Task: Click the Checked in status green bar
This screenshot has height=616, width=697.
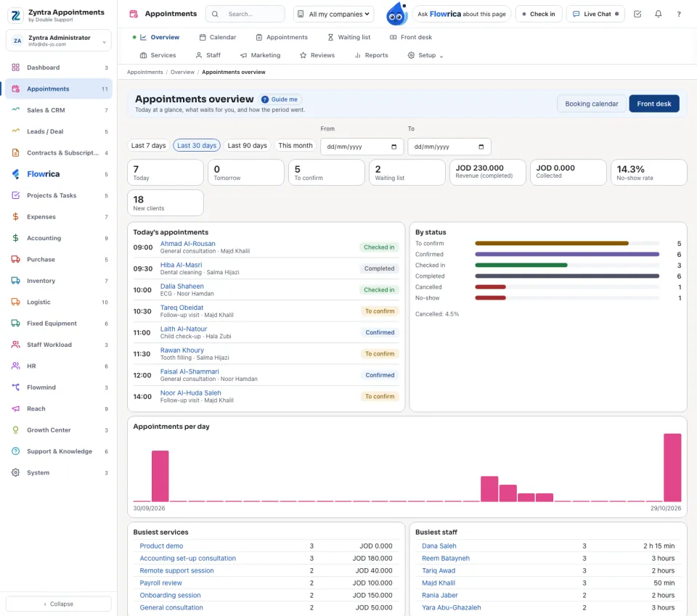Action: (521, 265)
